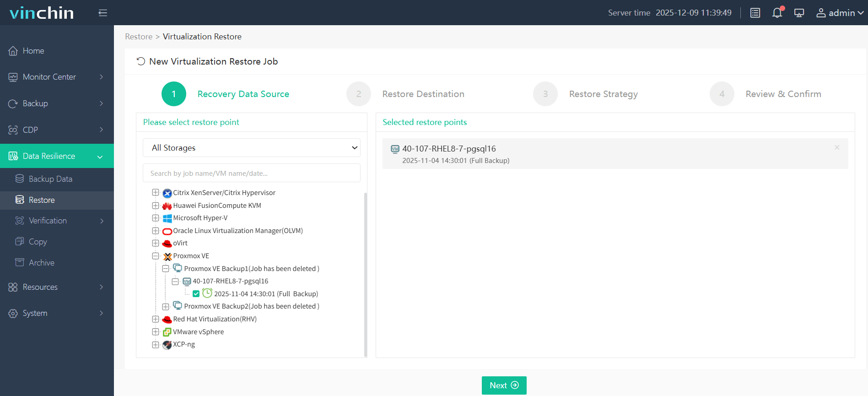Click the Home icon in sidebar
This screenshot has height=396, width=868.
pyautogui.click(x=13, y=51)
